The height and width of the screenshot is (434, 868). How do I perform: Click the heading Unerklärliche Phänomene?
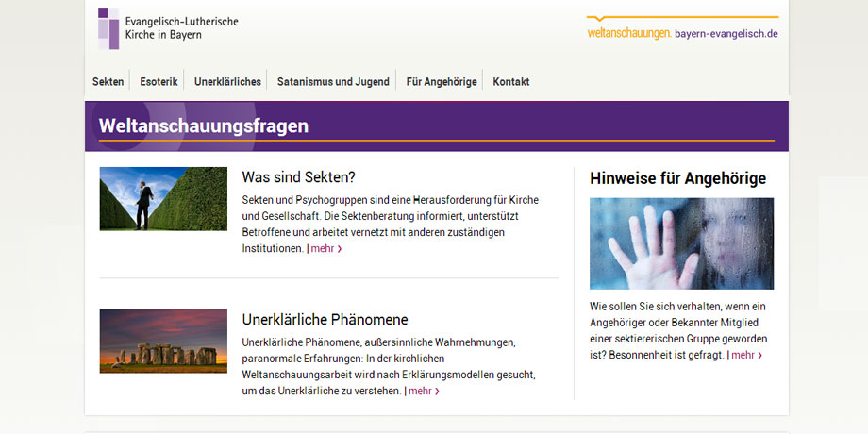(325, 320)
